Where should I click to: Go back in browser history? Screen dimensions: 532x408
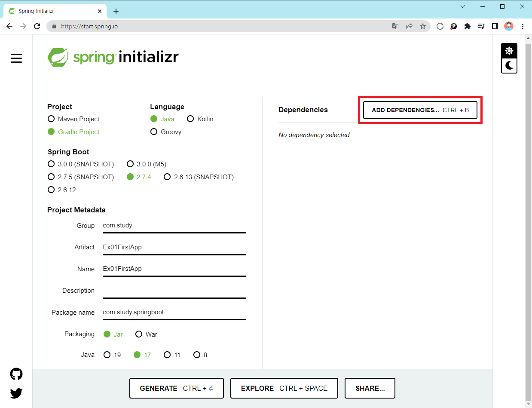[x=9, y=26]
